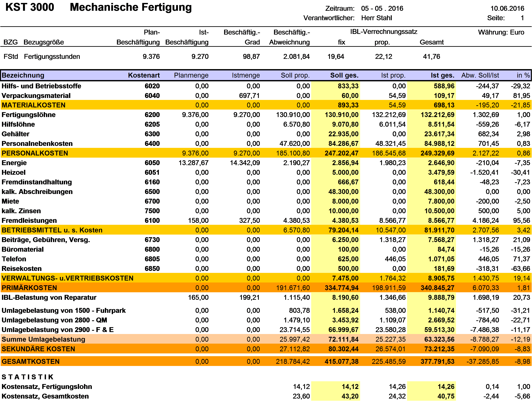Click the 'PERSONALKOSTEN' subtotal row label

(35, 153)
